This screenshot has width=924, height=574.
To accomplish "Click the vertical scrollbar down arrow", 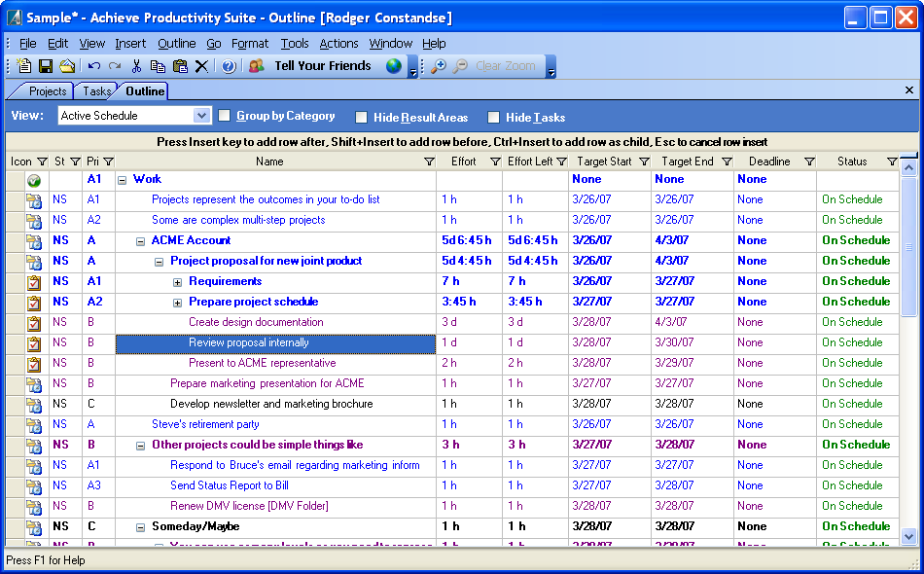I will point(908,536).
